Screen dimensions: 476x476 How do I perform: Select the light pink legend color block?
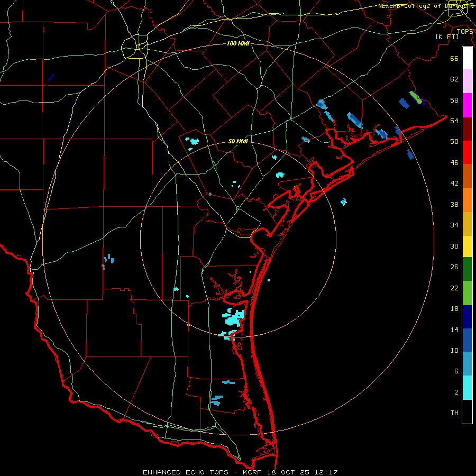[x=467, y=81]
